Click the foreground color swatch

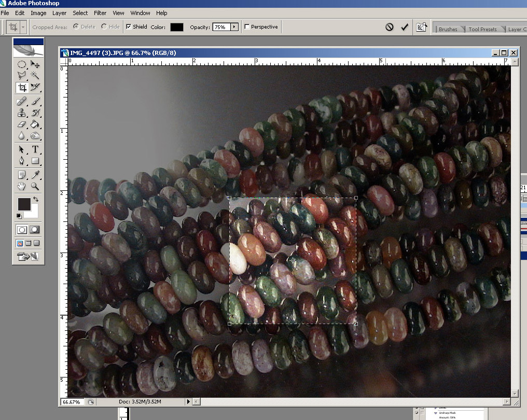24,204
